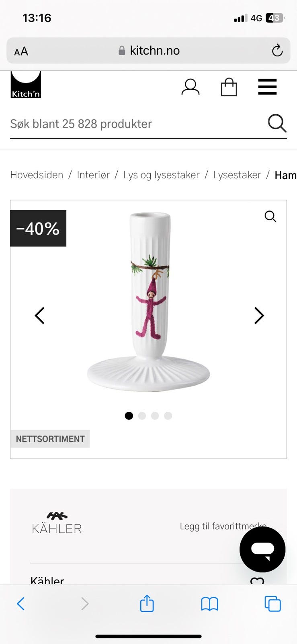Click the search magnifier icon
Screen dimensions: 297x644
277,123
